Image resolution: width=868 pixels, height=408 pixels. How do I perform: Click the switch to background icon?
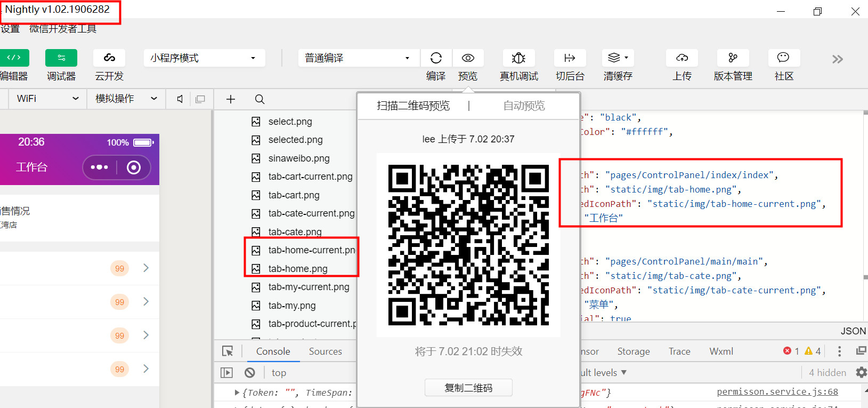tap(570, 58)
